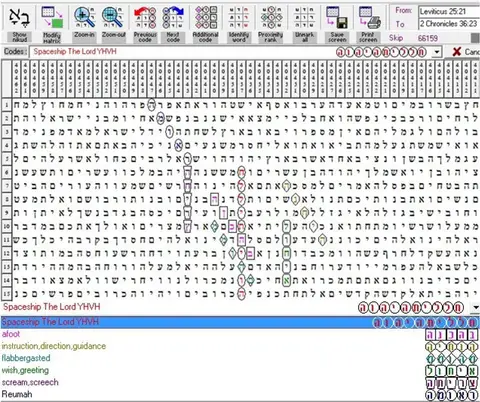Click the From label

[x=403, y=11]
